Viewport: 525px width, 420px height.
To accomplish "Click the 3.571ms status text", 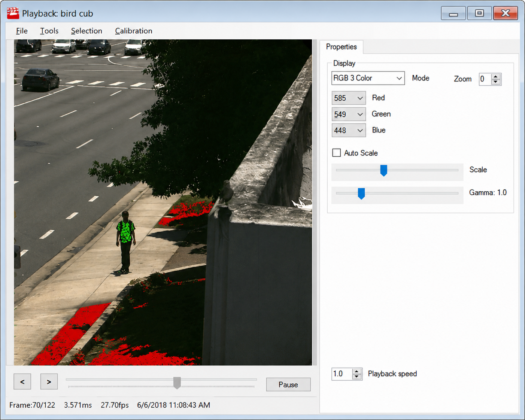I will (78, 405).
